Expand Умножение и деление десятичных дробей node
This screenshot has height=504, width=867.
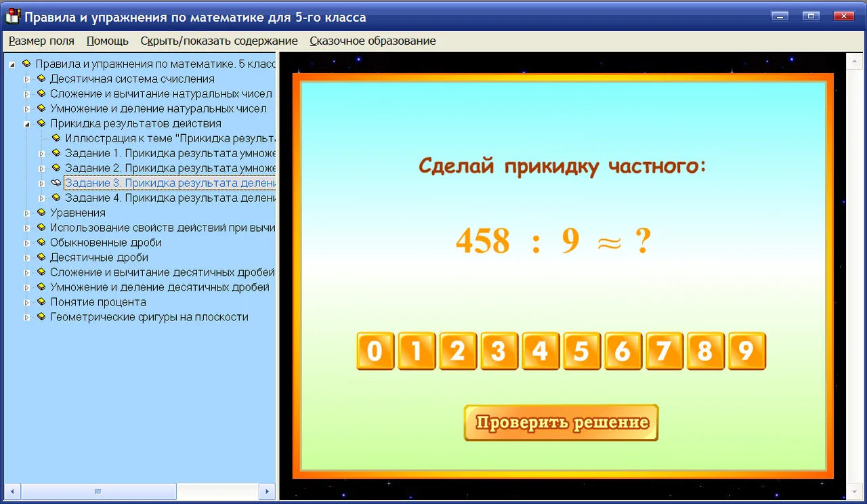click(27, 288)
